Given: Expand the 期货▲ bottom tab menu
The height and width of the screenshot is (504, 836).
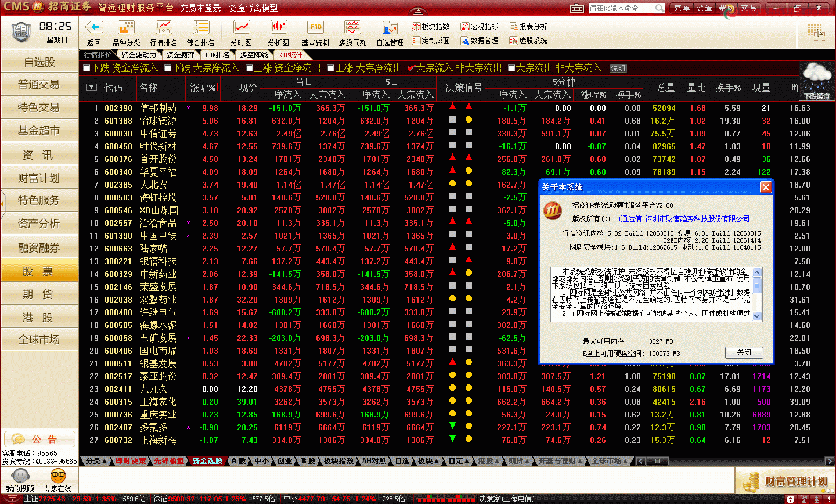Looking at the screenshot, I should 520,461.
